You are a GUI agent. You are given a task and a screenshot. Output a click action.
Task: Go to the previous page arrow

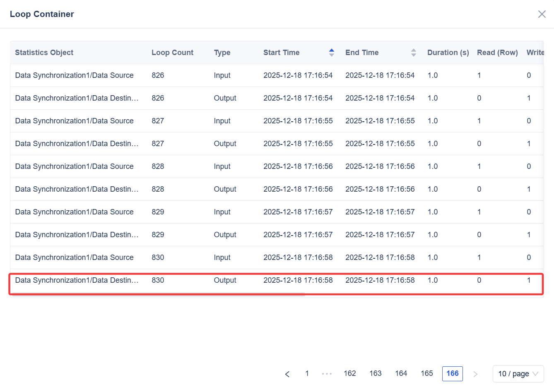[287, 374]
